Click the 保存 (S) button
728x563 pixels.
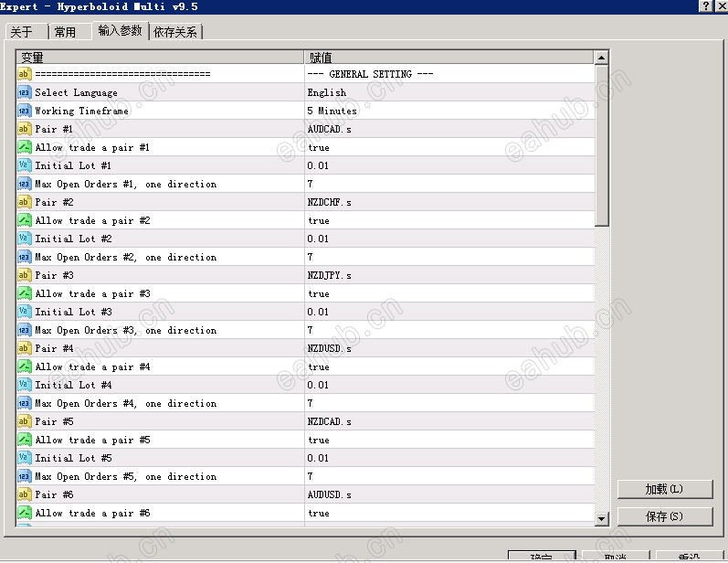(664, 516)
